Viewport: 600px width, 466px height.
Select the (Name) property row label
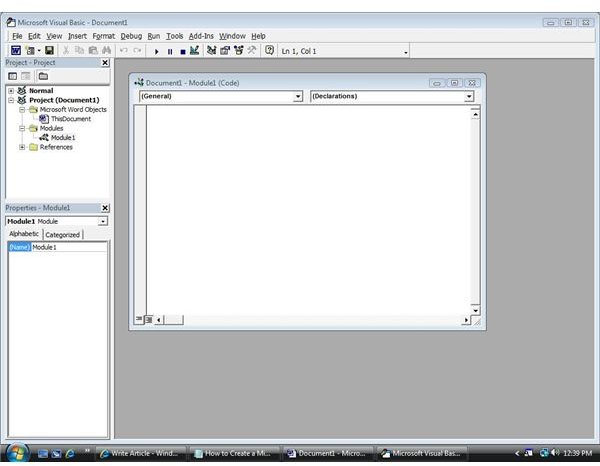tap(19, 247)
